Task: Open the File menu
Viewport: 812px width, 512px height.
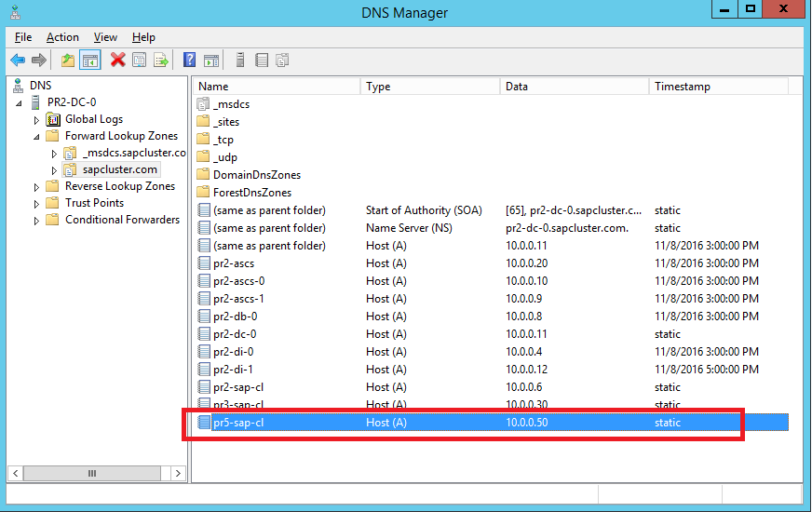Action: tap(23, 37)
